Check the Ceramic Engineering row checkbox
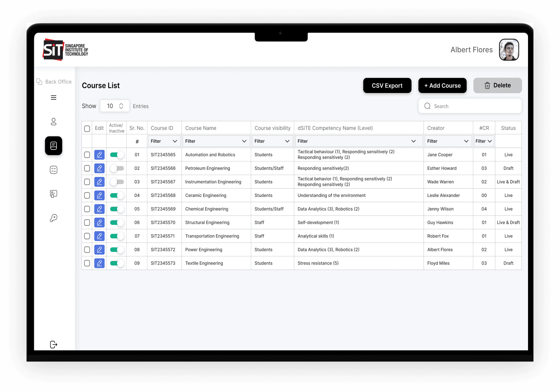 point(87,195)
